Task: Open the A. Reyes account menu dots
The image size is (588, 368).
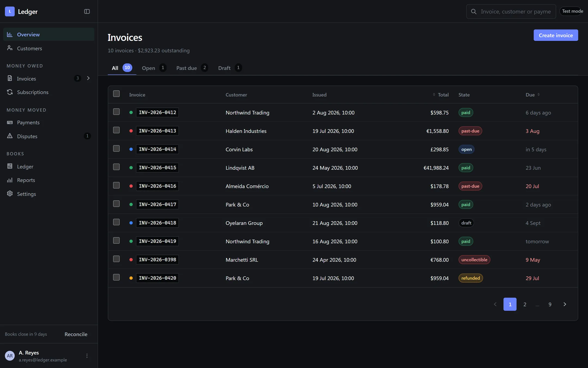Action: tap(87, 356)
